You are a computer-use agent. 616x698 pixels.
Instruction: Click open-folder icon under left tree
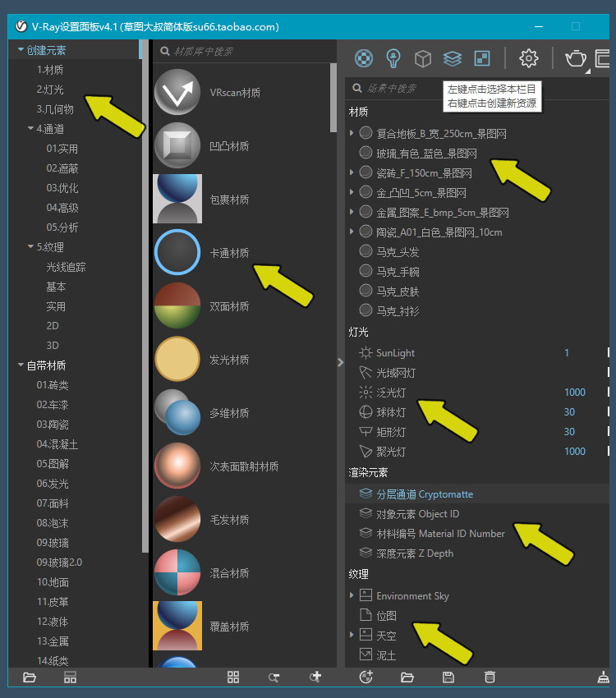(30, 677)
